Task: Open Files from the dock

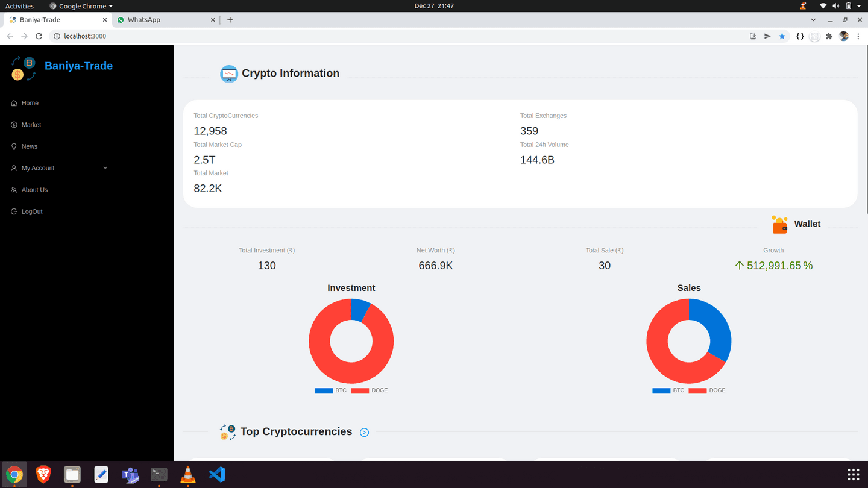Action: pyautogui.click(x=72, y=474)
